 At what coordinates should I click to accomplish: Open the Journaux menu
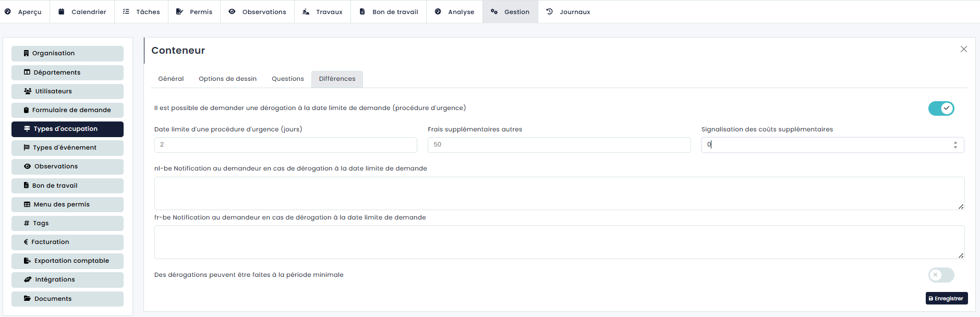pos(568,11)
